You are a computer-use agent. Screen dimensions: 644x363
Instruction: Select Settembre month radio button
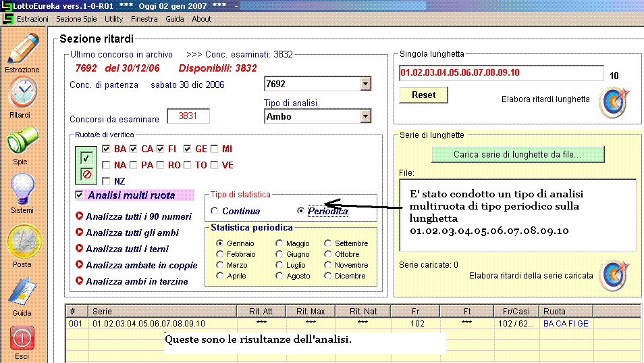[328, 243]
